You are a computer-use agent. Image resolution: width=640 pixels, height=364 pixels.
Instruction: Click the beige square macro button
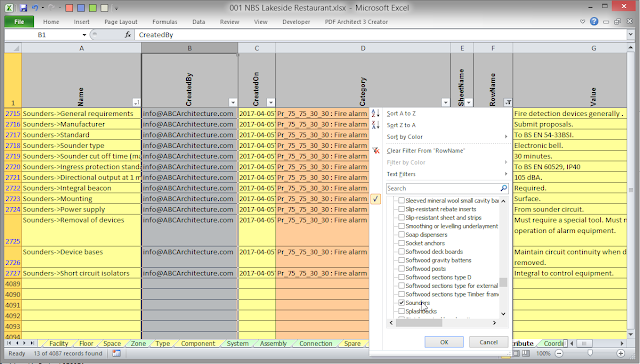(x=104, y=8)
